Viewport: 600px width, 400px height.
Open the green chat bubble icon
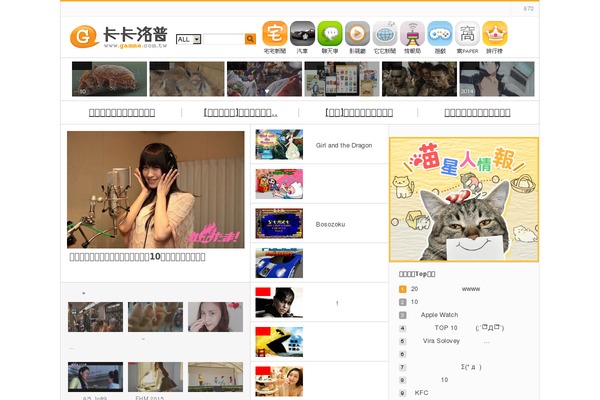pos(329,34)
